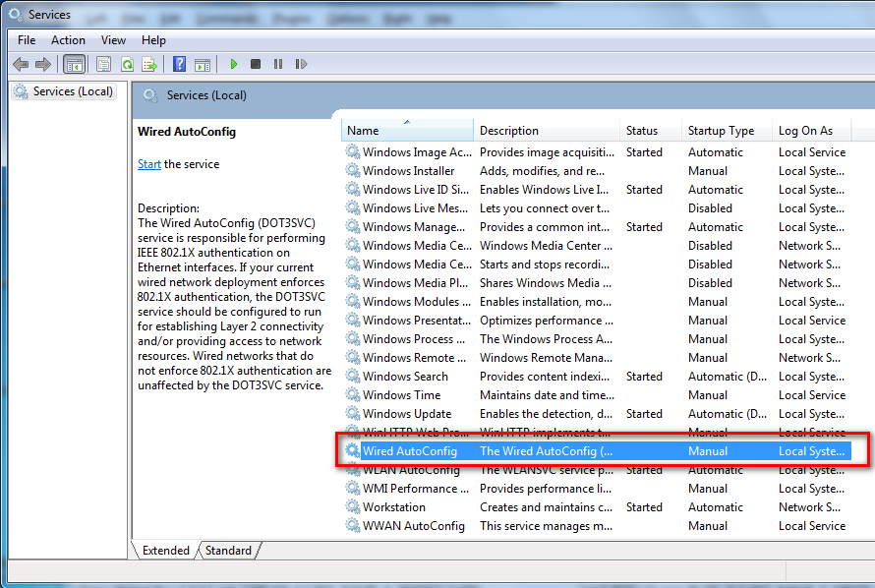Click gear icon beside Workstation
The width and height of the screenshot is (875, 588).
353,506
